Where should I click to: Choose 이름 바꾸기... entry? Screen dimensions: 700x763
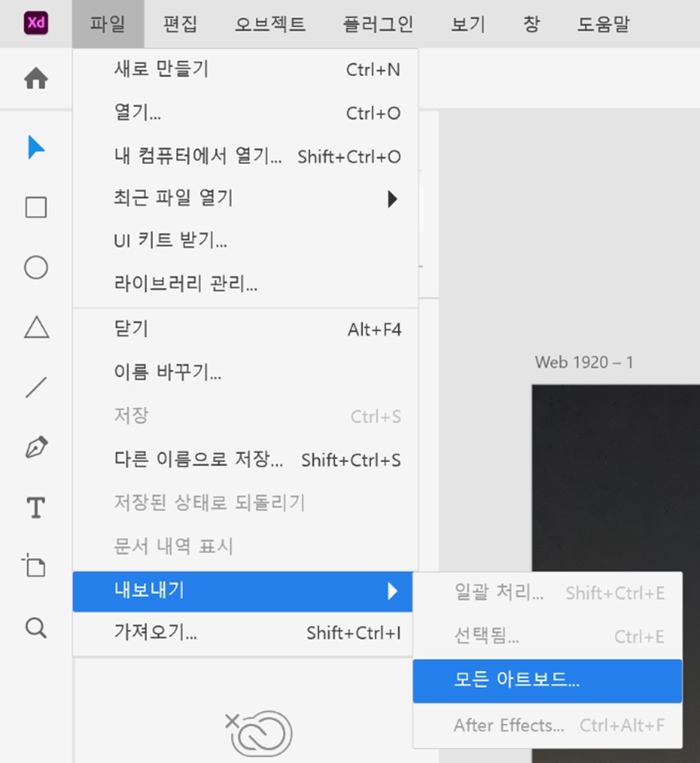click(x=245, y=372)
